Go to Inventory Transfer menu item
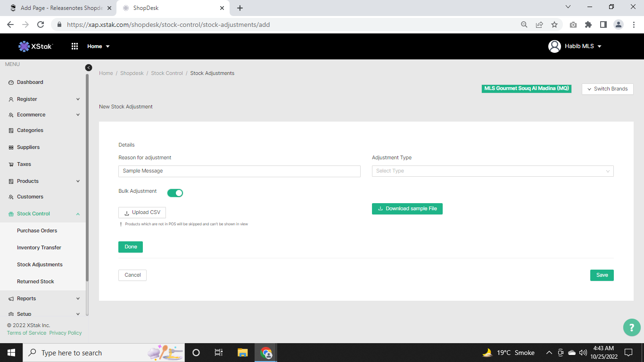The image size is (644, 362). (39, 248)
